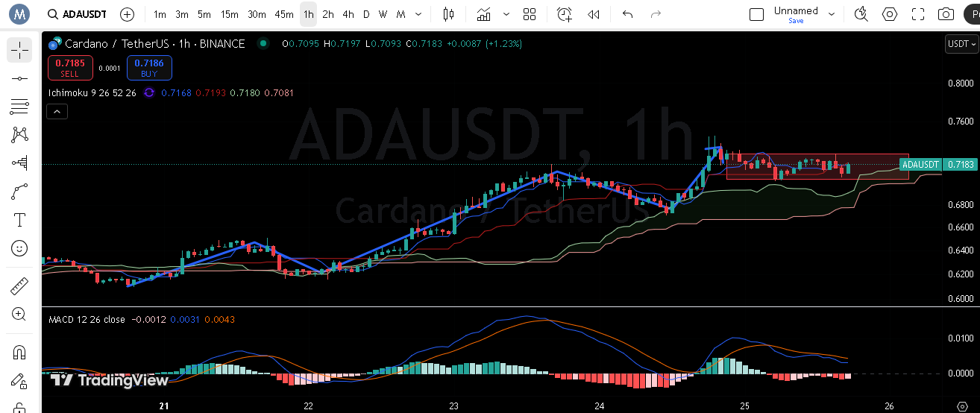The image size is (980, 413).
Task: Toggle magnet mode for drawings
Action: [19, 352]
